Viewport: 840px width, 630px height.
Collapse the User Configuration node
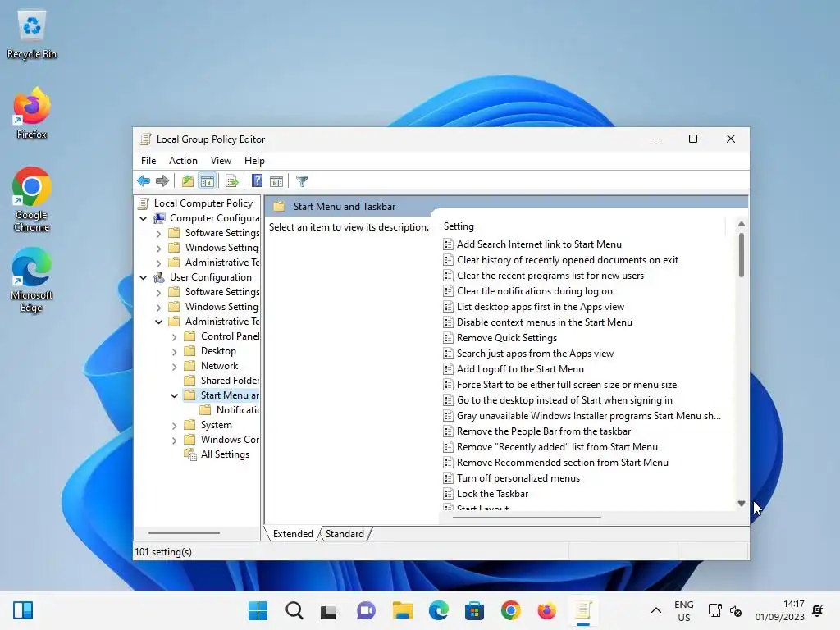[x=143, y=277]
